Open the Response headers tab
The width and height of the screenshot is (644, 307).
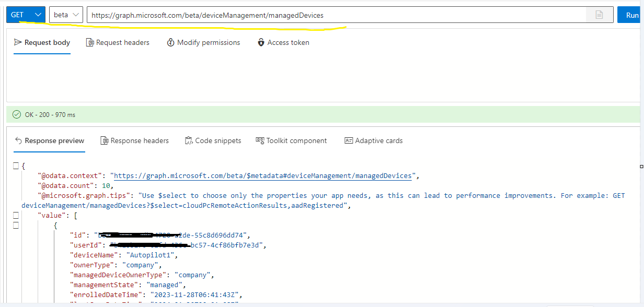click(135, 141)
